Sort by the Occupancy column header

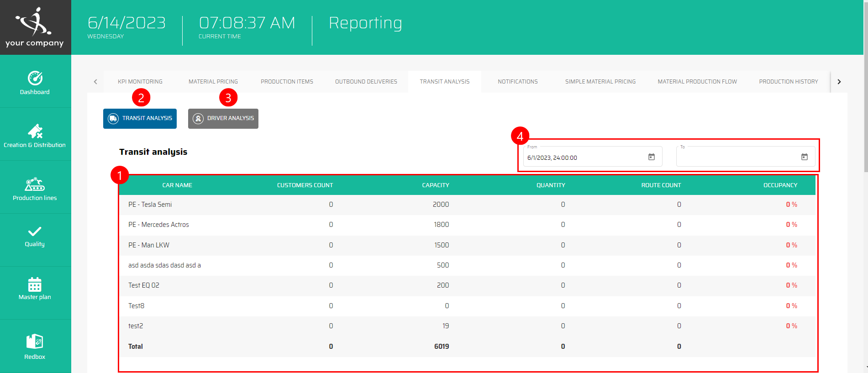point(780,185)
